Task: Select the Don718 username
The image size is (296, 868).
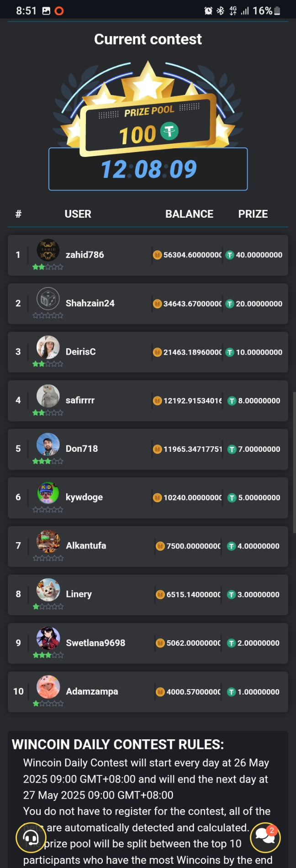Action: [x=82, y=449]
